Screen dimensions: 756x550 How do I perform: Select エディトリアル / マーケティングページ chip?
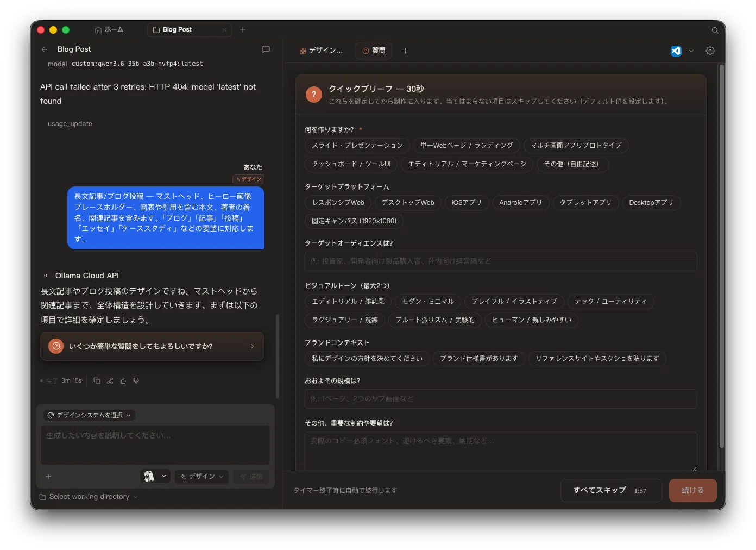[467, 164]
